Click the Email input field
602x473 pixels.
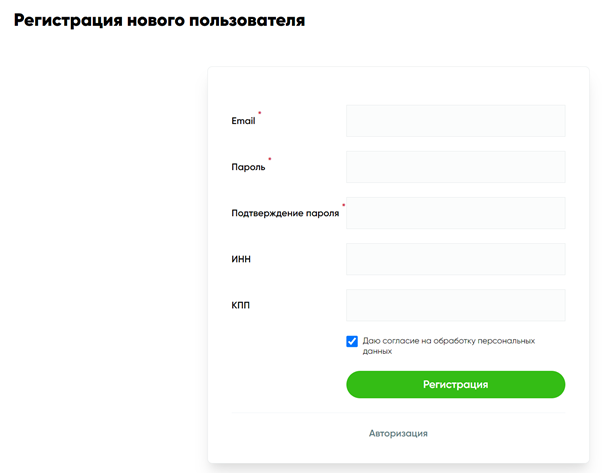[x=455, y=121]
